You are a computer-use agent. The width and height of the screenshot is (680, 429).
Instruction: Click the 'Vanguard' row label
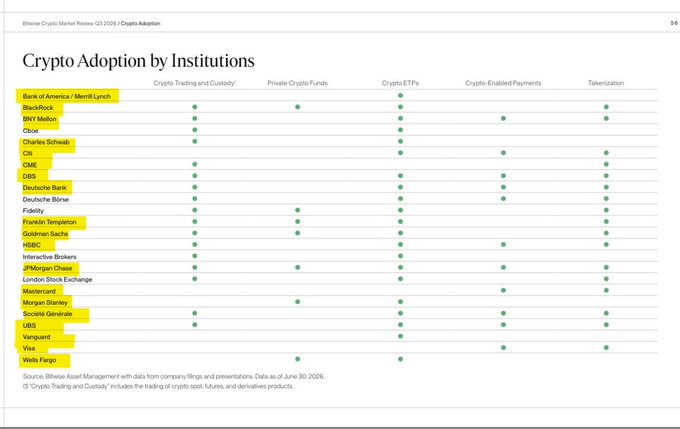pyautogui.click(x=36, y=337)
